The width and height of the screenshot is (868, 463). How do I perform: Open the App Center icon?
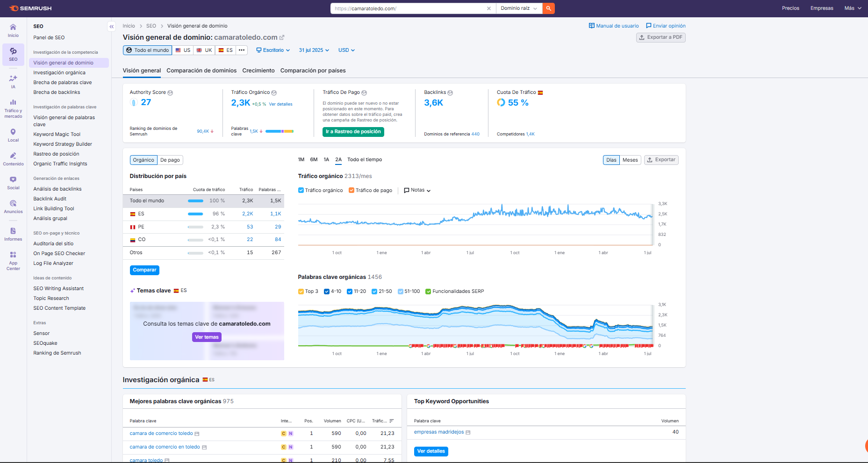click(x=13, y=260)
